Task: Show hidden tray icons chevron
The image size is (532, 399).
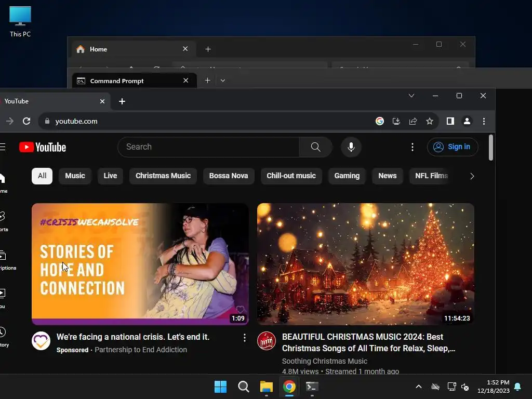Action: (x=419, y=387)
